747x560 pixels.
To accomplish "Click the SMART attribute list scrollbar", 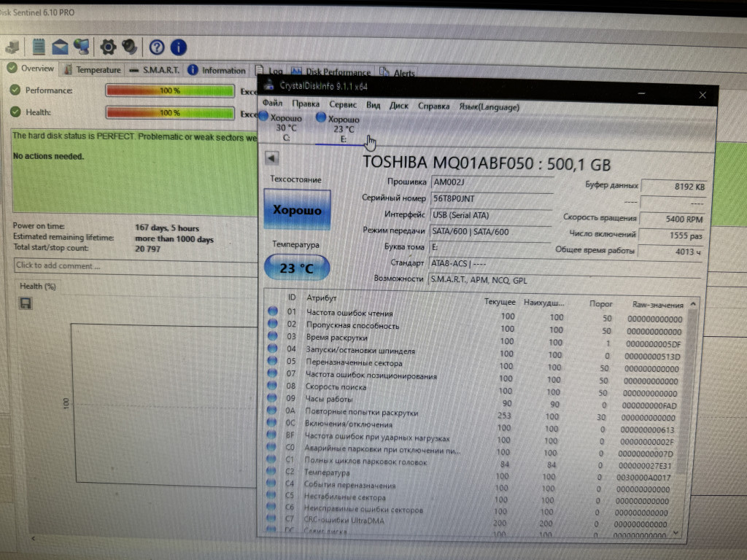I will click(x=692, y=416).
